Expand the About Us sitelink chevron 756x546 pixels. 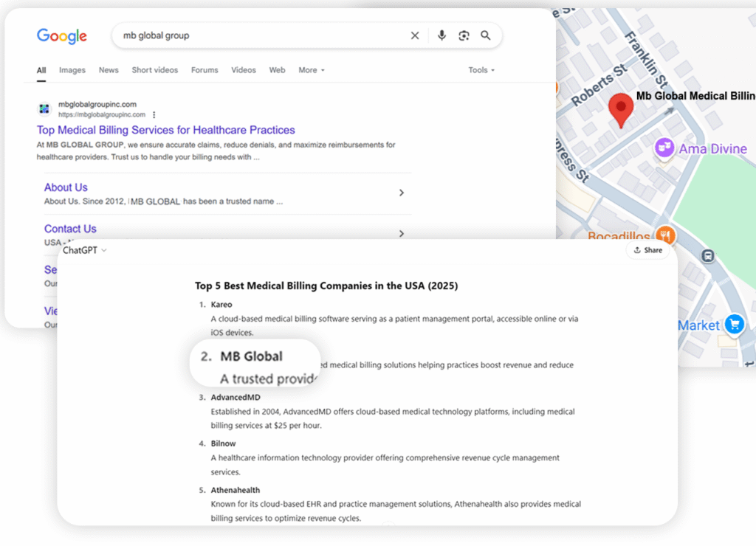(401, 193)
